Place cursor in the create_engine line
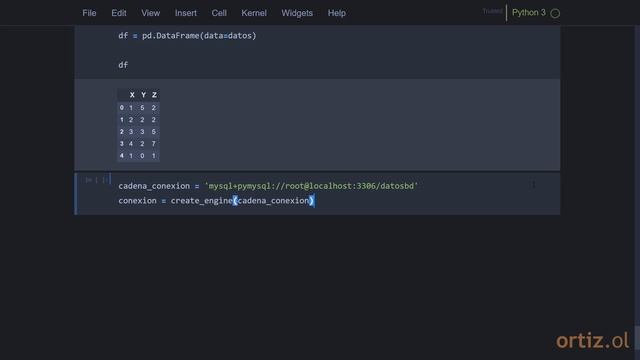The image size is (640, 360). (x=216, y=201)
